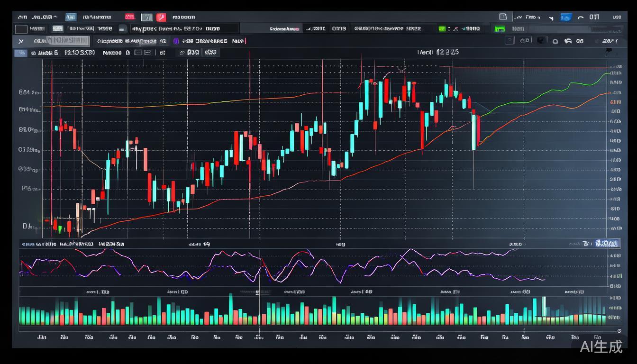The height and width of the screenshot is (364, 637).
Task: Click the outlined window icon at top right
Action: pos(503,17)
